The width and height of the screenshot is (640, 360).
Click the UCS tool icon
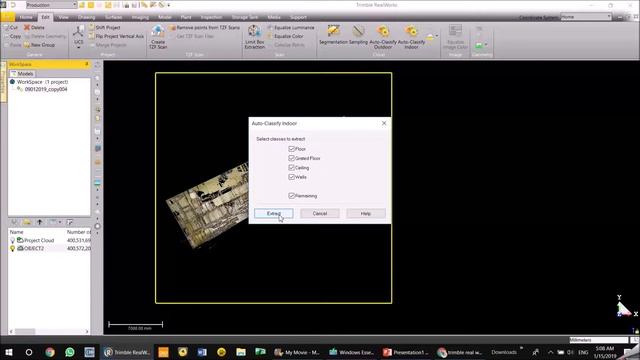(78, 31)
